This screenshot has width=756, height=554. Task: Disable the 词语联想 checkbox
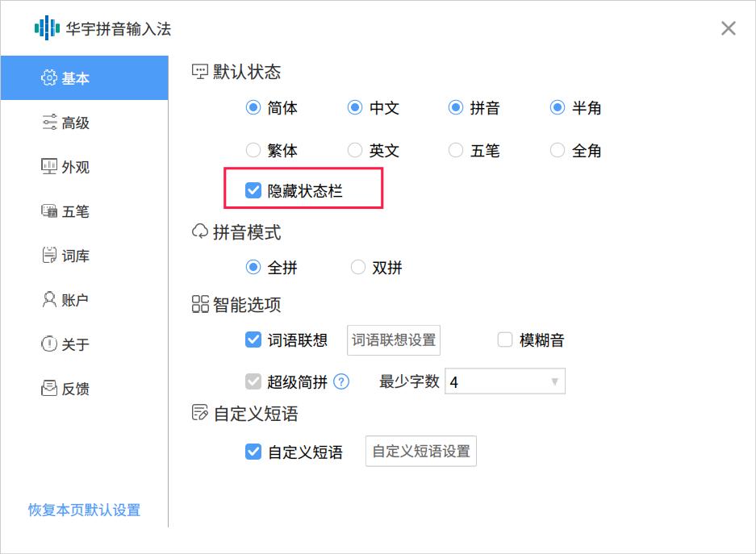point(253,339)
